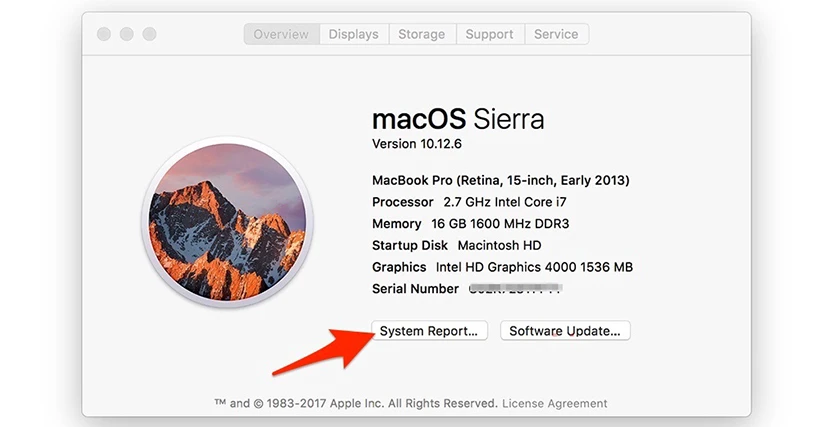Click the Startup Disk Macintosh HD line
Image resolution: width=840 pixels, height=427 pixels.
click(456, 246)
